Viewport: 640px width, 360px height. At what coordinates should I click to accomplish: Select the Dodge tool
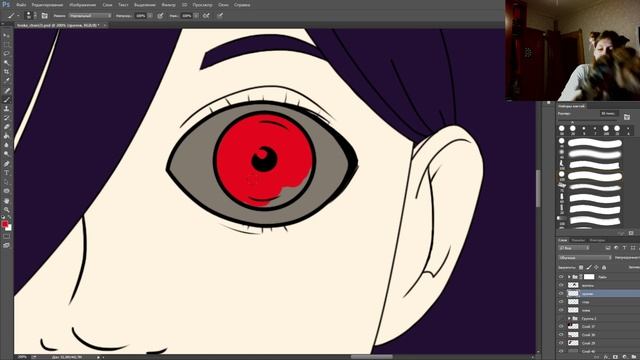point(7,154)
